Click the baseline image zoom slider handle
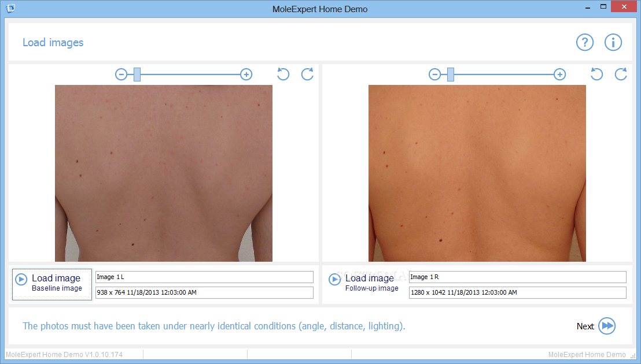Viewport: 641px width, 364px height. pyautogui.click(x=137, y=75)
